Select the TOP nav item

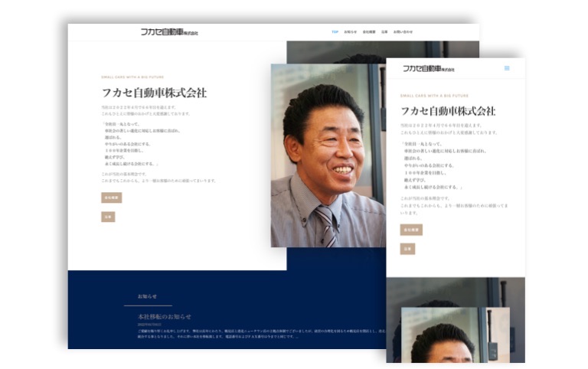click(335, 32)
